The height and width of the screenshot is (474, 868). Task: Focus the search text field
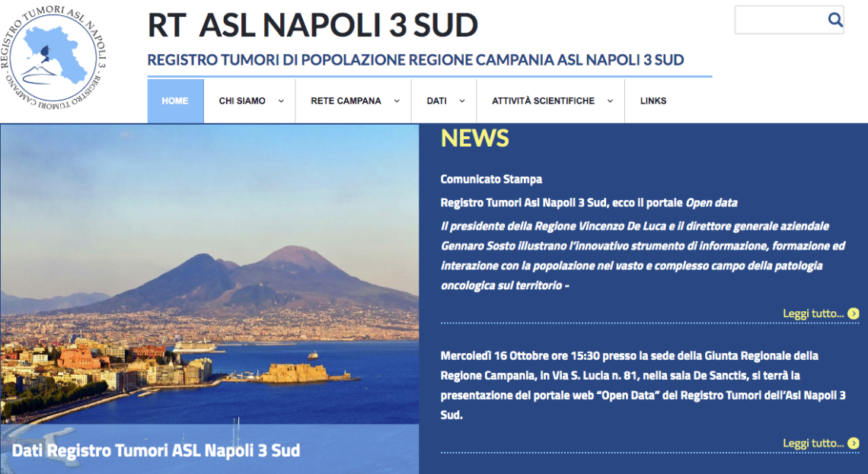pyautogui.click(x=780, y=20)
